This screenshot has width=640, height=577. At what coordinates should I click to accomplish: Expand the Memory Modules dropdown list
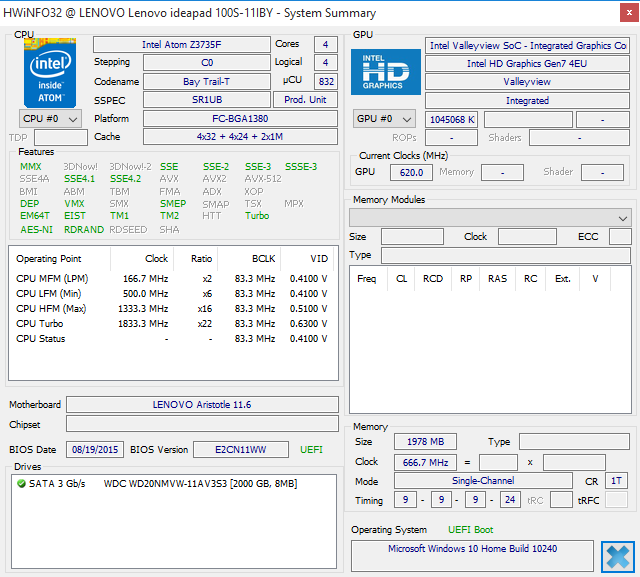pos(490,217)
